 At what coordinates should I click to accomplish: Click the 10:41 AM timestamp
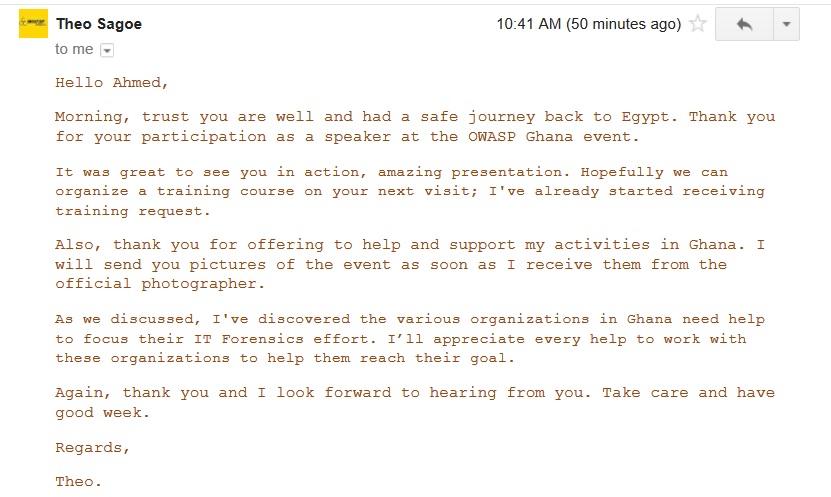(x=529, y=24)
